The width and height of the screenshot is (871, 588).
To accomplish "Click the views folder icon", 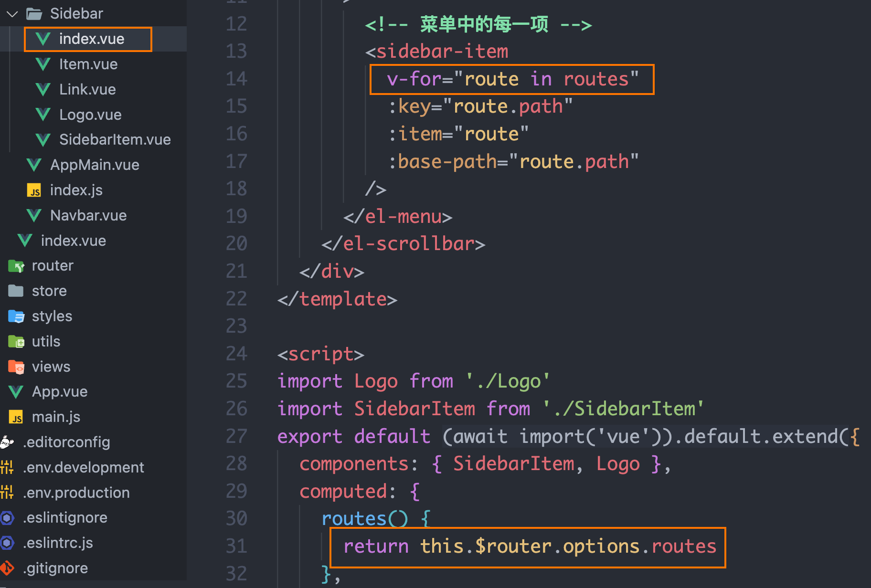I will coord(16,367).
